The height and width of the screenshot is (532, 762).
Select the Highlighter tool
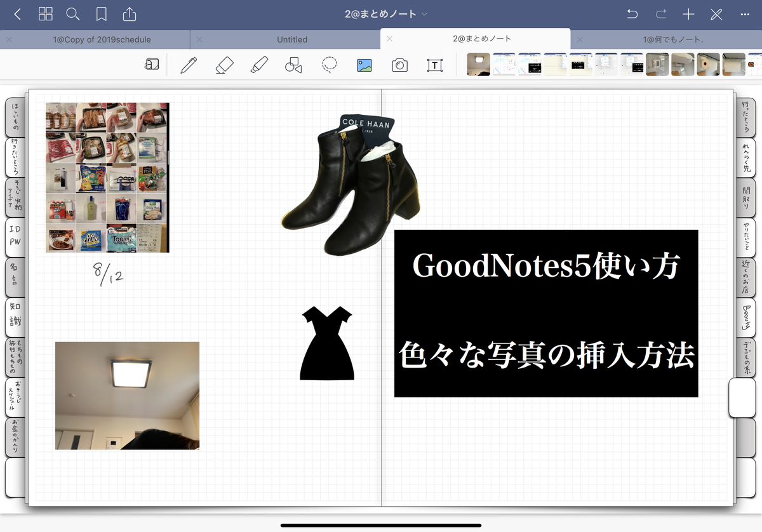259,65
